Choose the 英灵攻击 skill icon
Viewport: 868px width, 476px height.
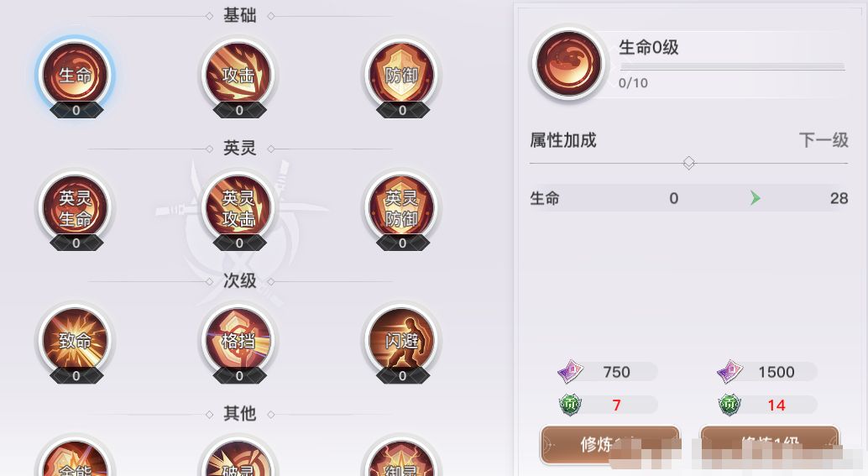[x=238, y=207]
